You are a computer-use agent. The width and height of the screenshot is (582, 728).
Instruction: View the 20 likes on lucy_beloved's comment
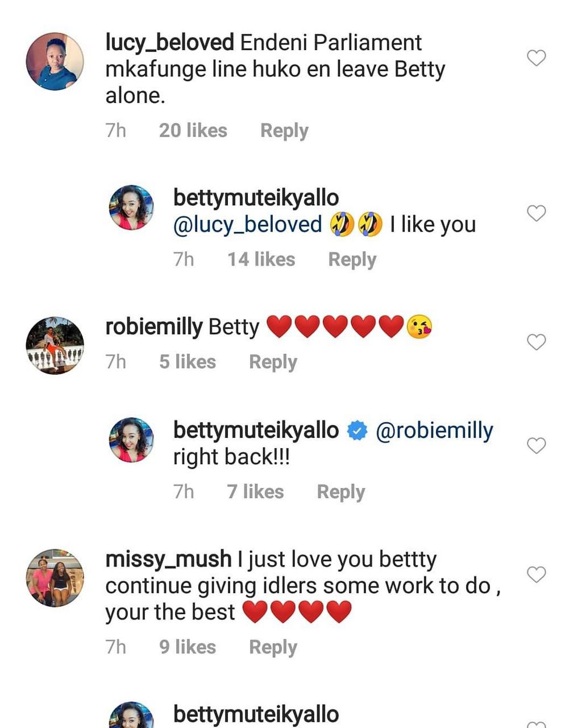pos(193,131)
